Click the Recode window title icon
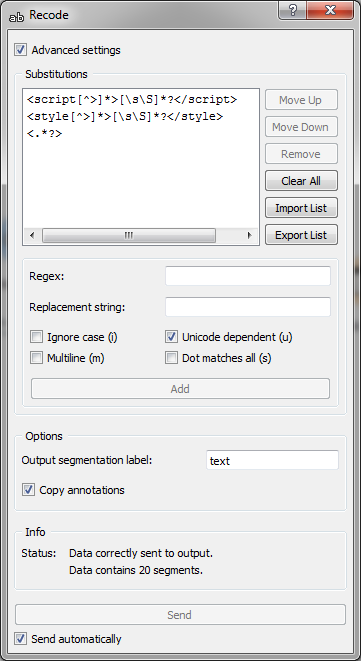 pyautogui.click(x=17, y=16)
